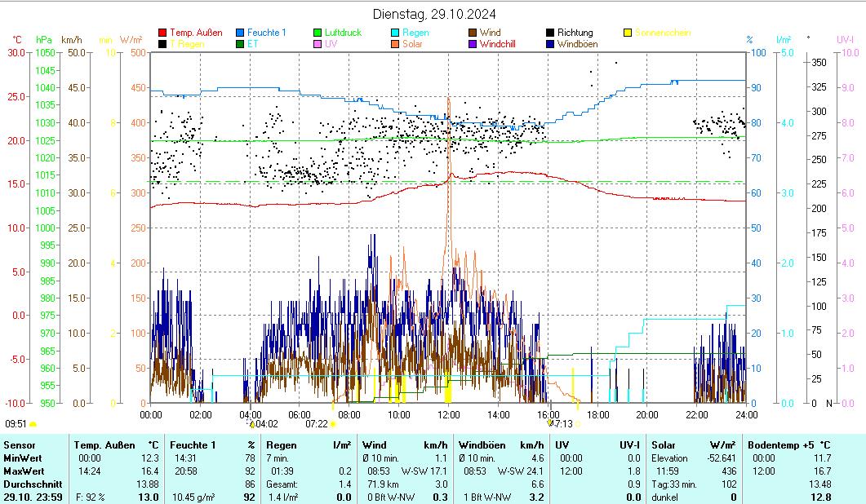The image size is (866, 504).
Task: Click the orange Solar legend square
Action: (396, 44)
